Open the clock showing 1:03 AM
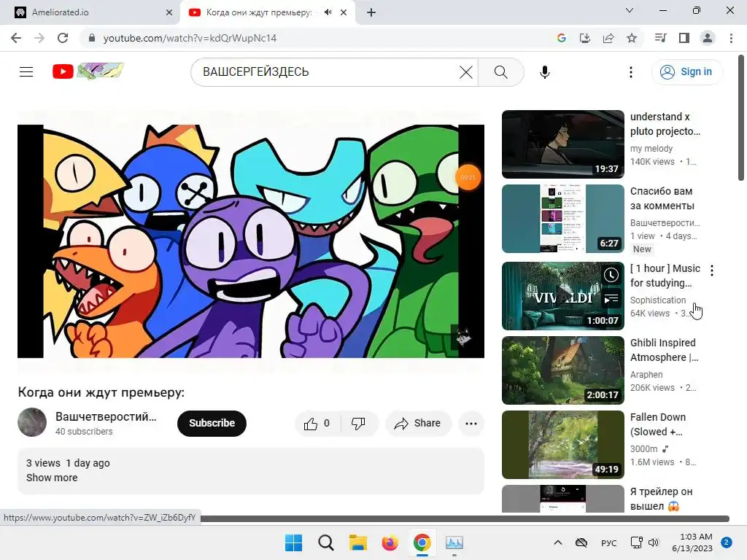 click(692, 542)
